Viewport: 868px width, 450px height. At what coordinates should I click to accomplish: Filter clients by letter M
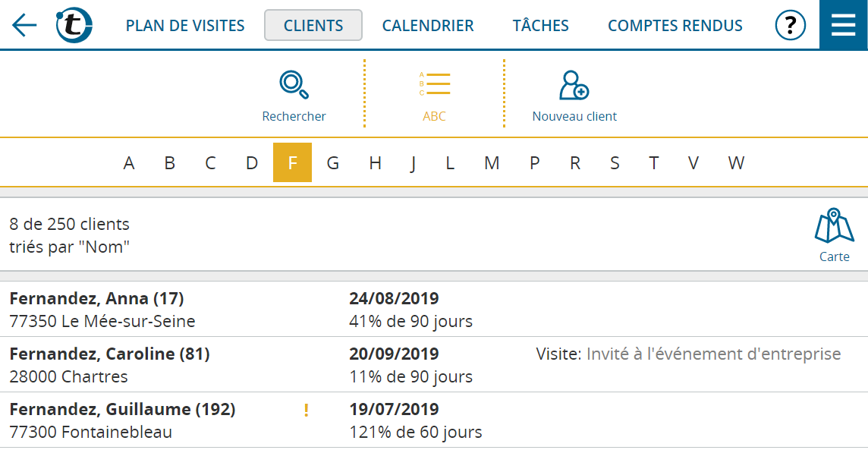click(492, 163)
